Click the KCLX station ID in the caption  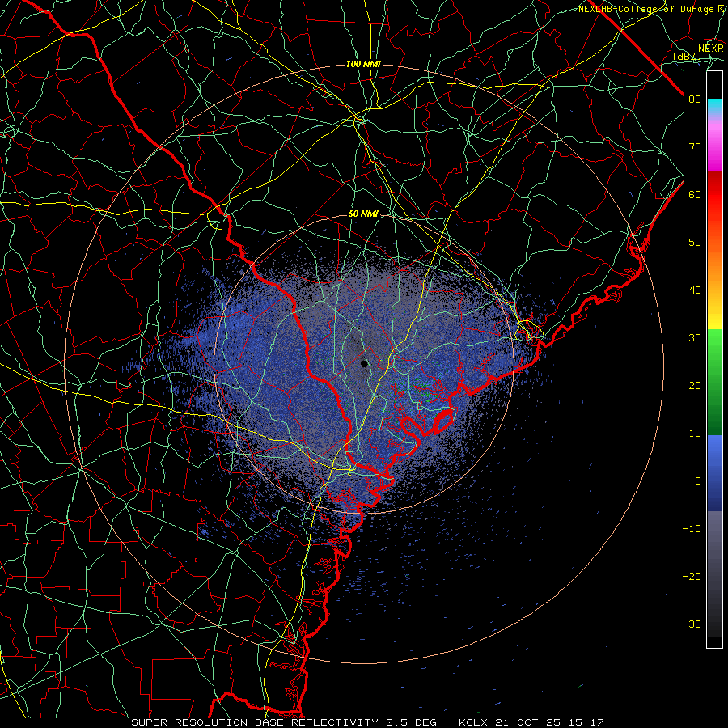[x=473, y=722]
